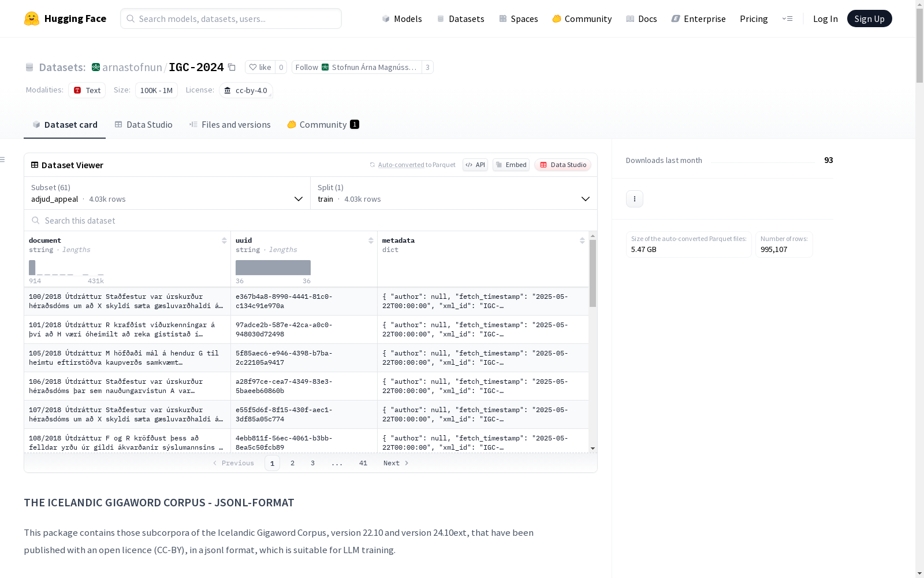
Task: Click the Hugging Face logo
Action: click(x=65, y=18)
